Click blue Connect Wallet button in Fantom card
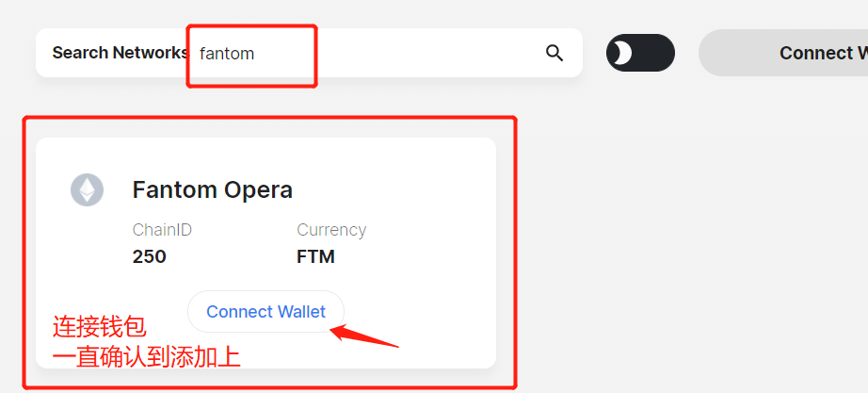 265,312
